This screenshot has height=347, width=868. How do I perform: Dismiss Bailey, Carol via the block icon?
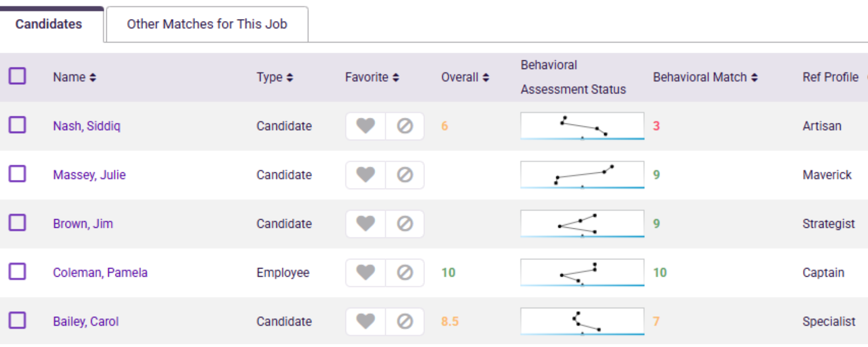(x=405, y=321)
